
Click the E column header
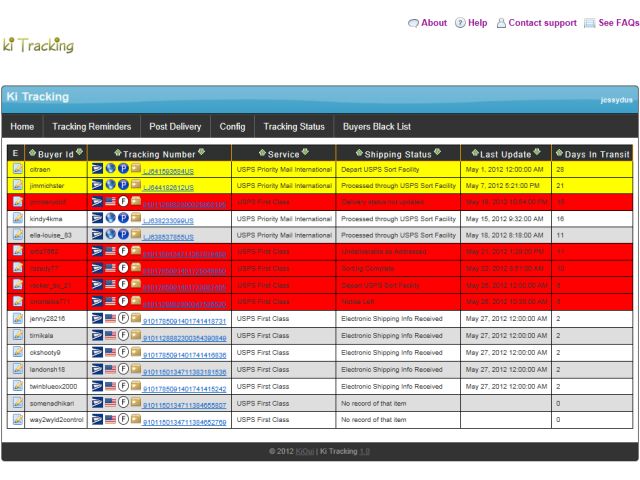pyautogui.click(x=16, y=153)
